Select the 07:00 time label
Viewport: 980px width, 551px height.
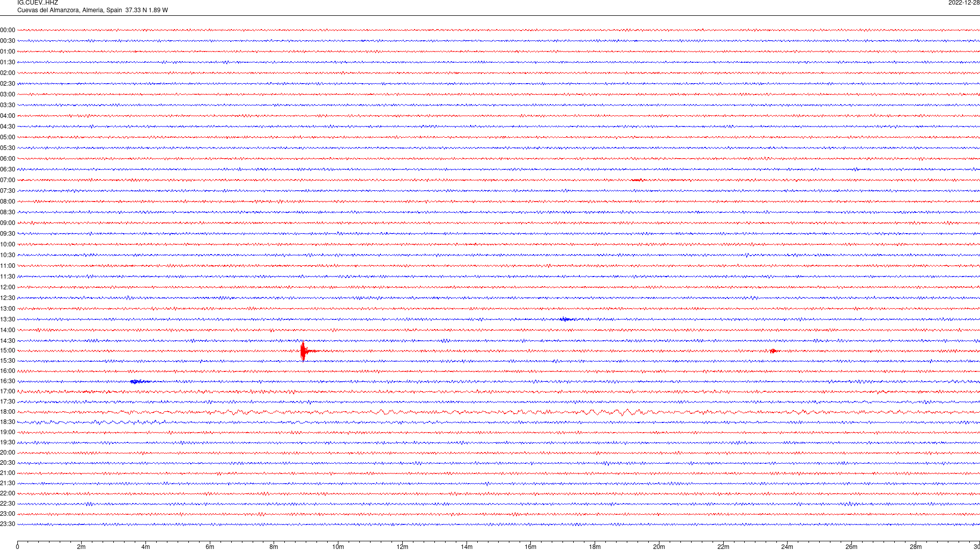click(8, 180)
